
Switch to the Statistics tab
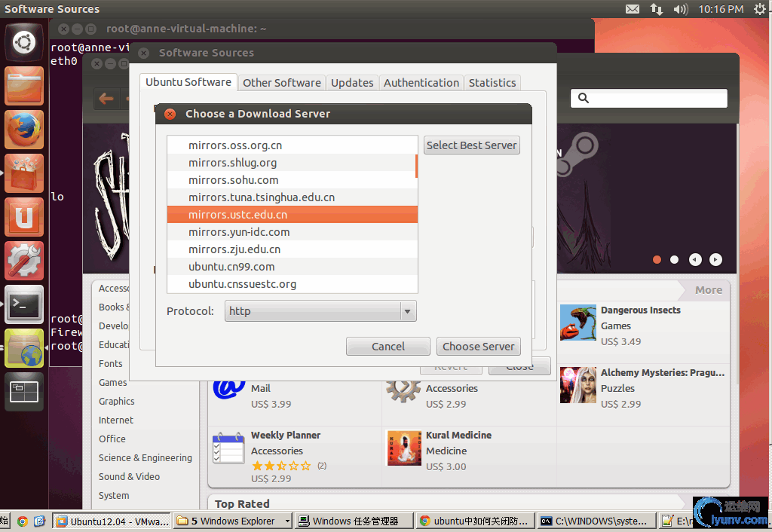click(492, 83)
